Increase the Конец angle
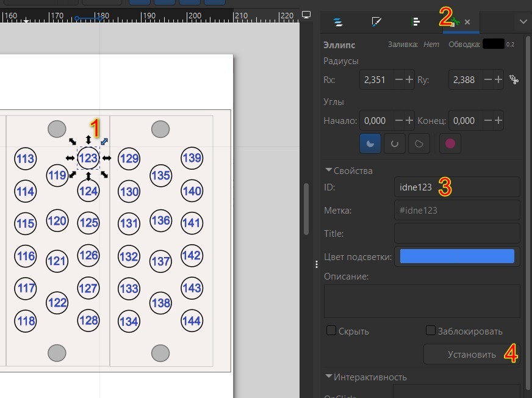 [x=498, y=120]
